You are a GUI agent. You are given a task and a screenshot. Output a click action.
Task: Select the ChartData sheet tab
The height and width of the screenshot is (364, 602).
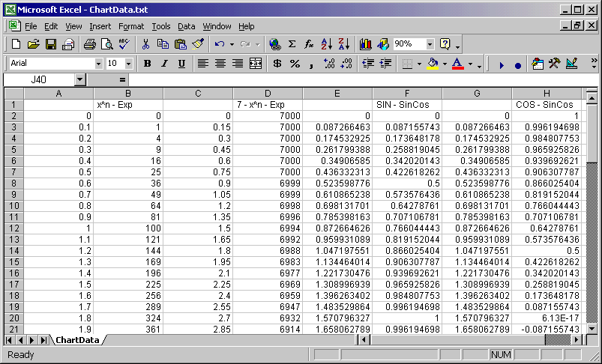point(77,340)
